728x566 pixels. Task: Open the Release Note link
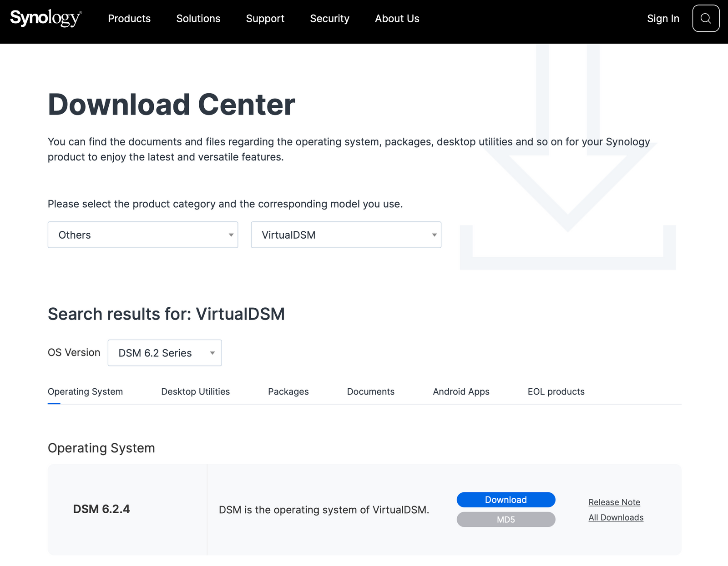614,502
